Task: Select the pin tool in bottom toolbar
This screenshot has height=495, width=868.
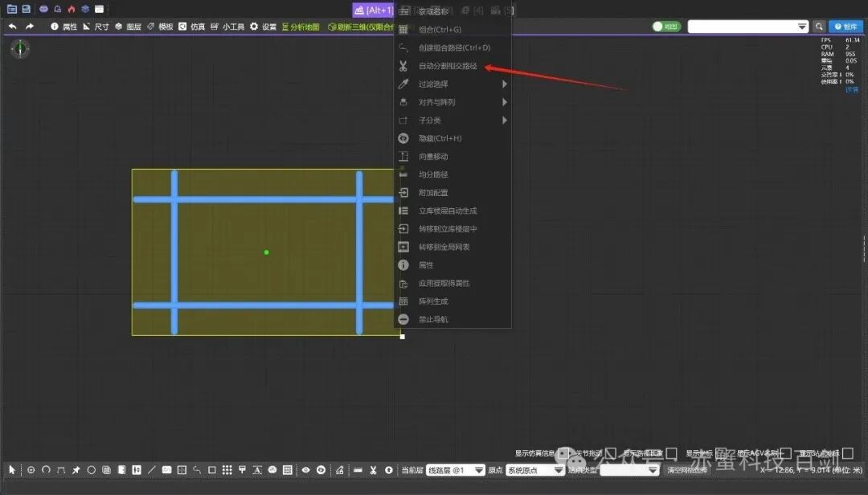Action: click(x=76, y=470)
